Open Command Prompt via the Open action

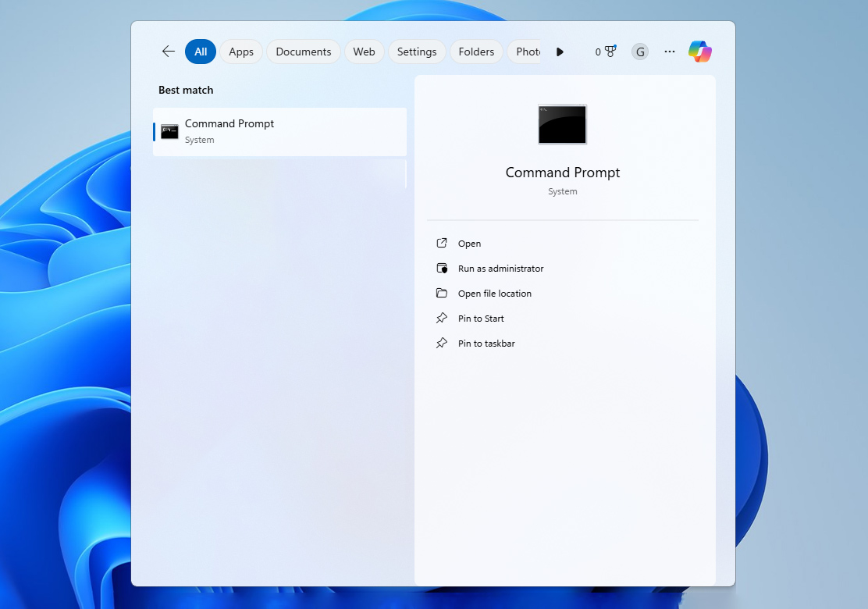point(468,243)
